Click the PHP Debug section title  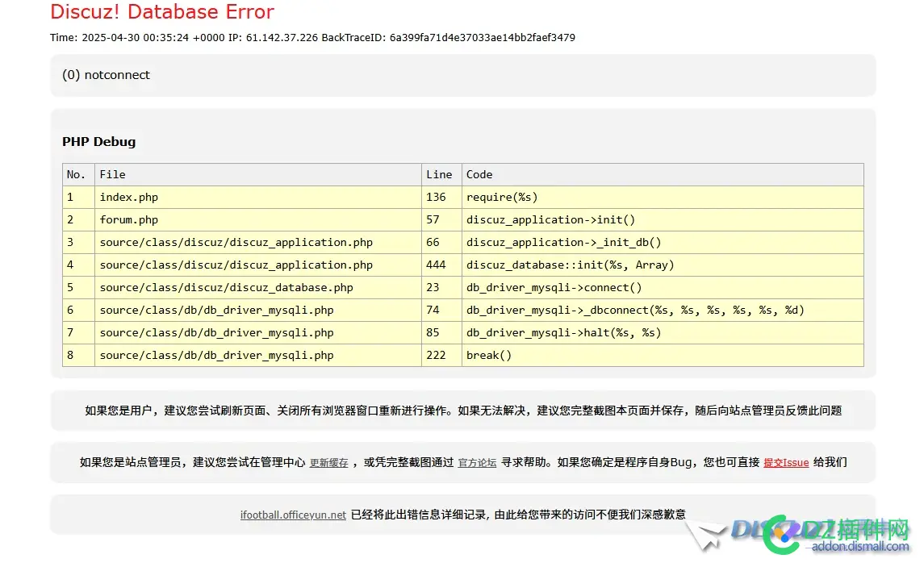[98, 142]
